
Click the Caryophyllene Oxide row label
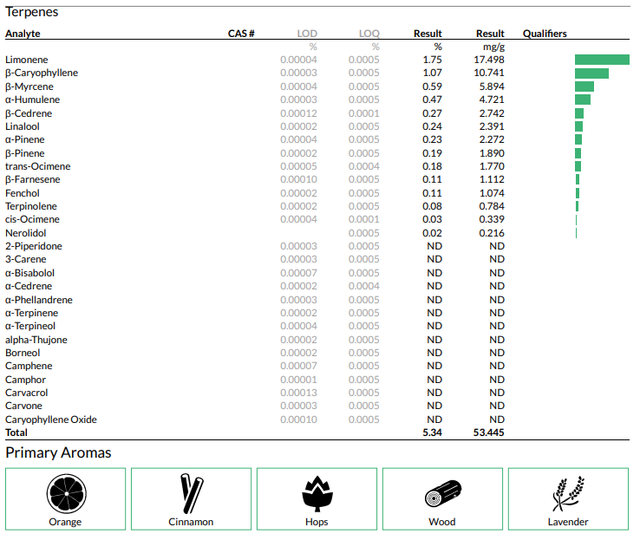click(51, 420)
